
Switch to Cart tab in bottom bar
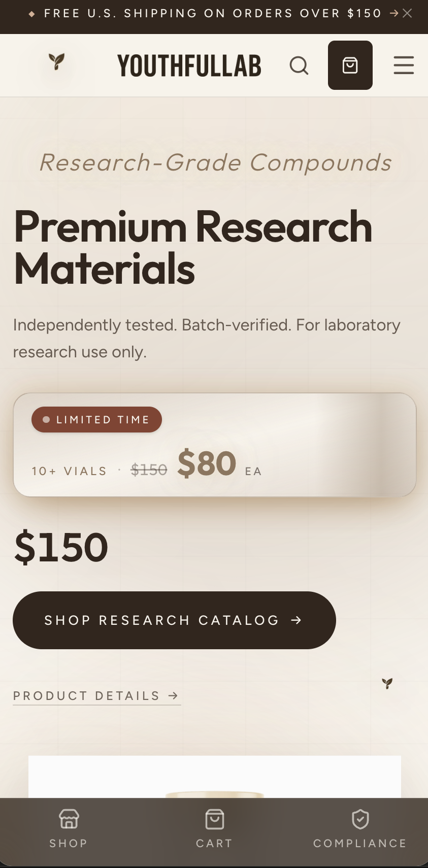click(214, 829)
